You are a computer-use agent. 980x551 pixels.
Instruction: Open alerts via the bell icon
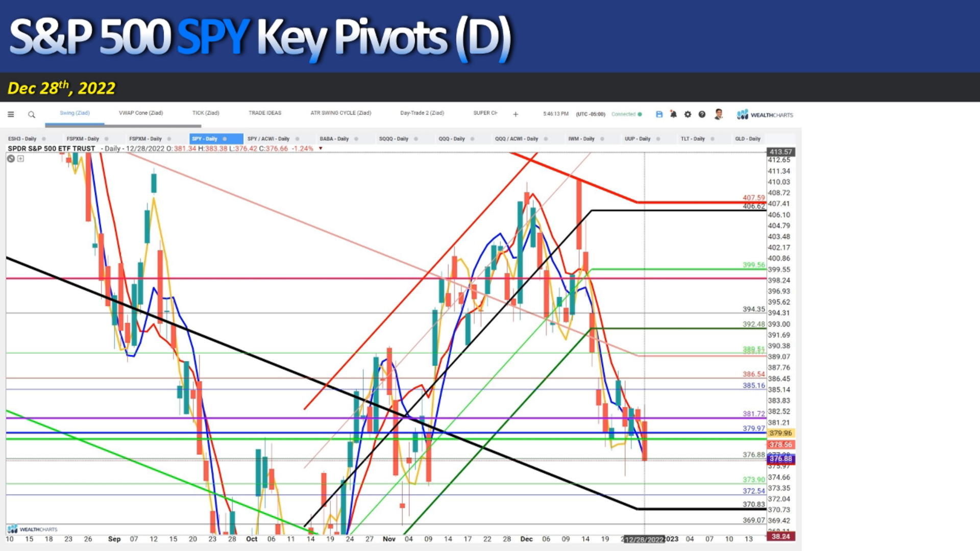click(x=673, y=114)
